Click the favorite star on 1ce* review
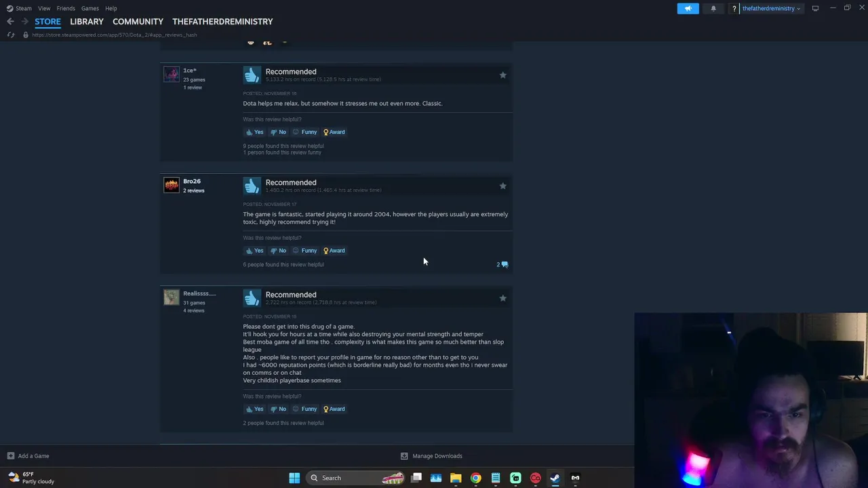868x488 pixels. (x=502, y=75)
